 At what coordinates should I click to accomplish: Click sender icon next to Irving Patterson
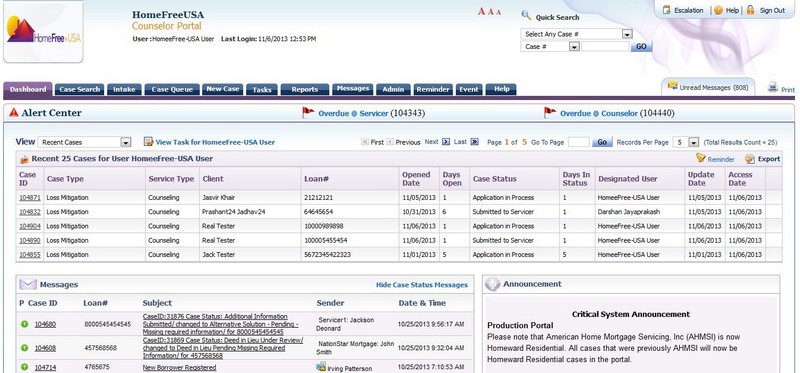tap(321, 366)
